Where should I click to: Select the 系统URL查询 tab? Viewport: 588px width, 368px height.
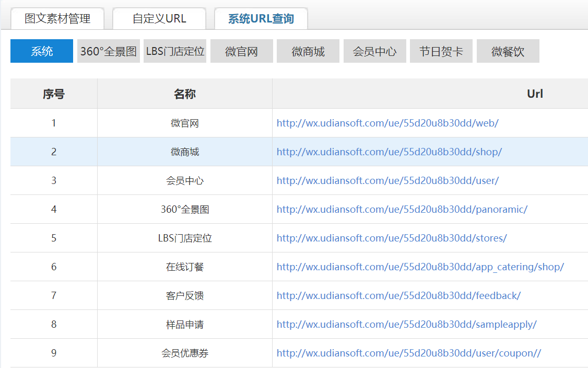(x=261, y=18)
